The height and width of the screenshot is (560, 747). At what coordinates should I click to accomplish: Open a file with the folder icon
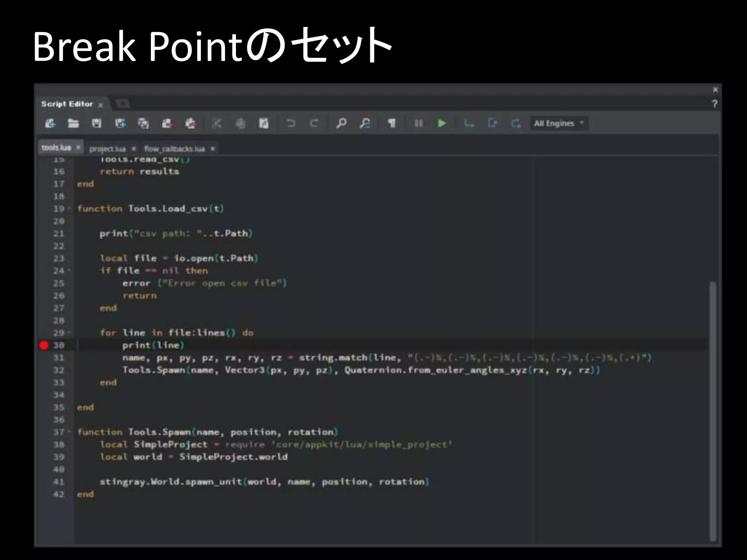tap(73, 123)
